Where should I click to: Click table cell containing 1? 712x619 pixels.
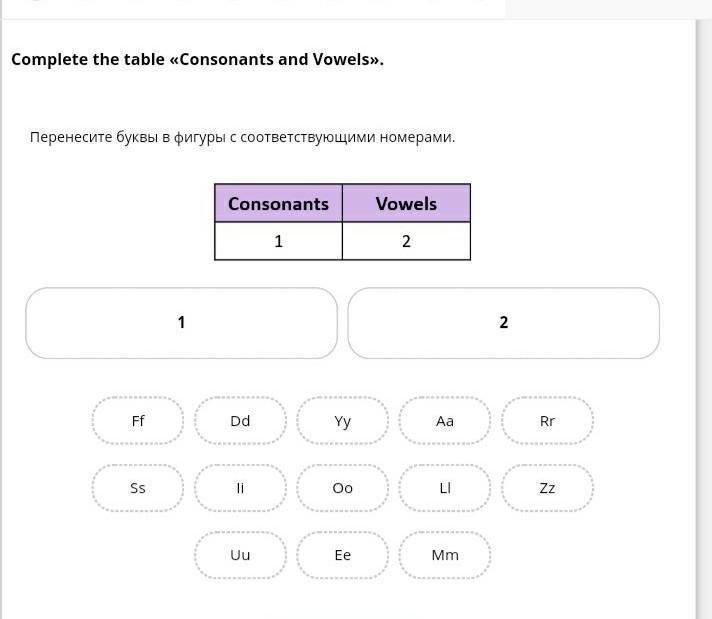[x=278, y=241]
